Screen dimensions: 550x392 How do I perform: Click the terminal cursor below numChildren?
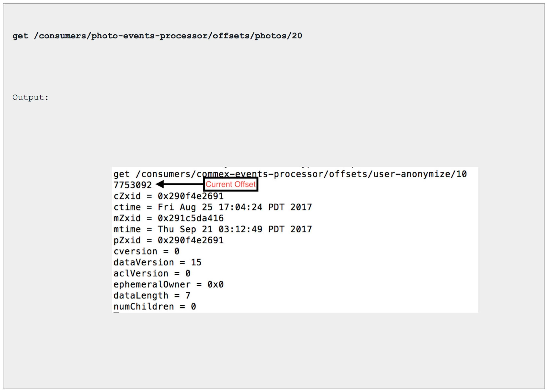tap(116, 313)
